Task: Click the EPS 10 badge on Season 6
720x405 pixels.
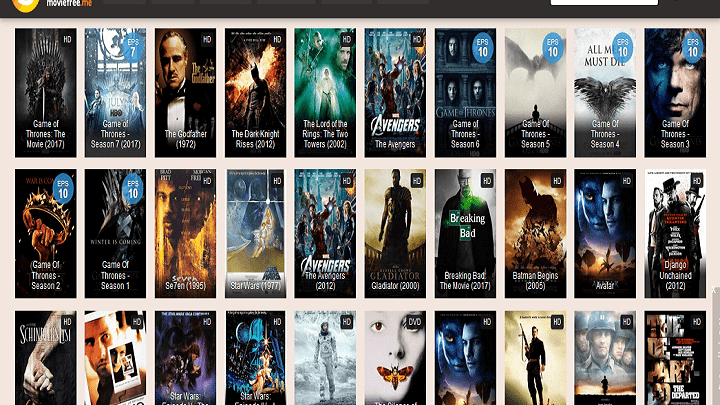Action: coord(483,47)
